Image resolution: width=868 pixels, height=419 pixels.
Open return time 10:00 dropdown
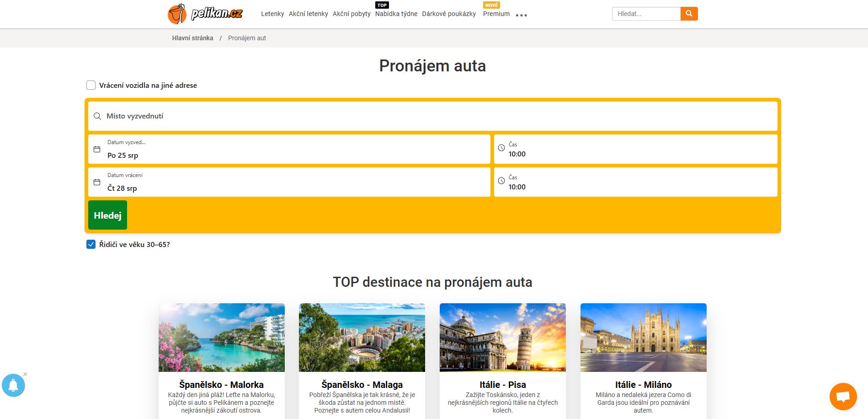(x=635, y=182)
